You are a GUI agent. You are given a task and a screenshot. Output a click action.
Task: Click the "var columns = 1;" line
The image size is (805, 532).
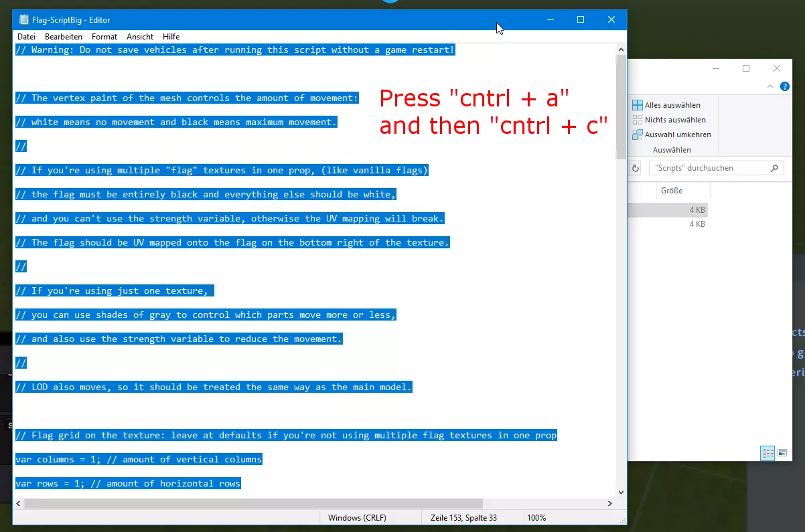139,459
